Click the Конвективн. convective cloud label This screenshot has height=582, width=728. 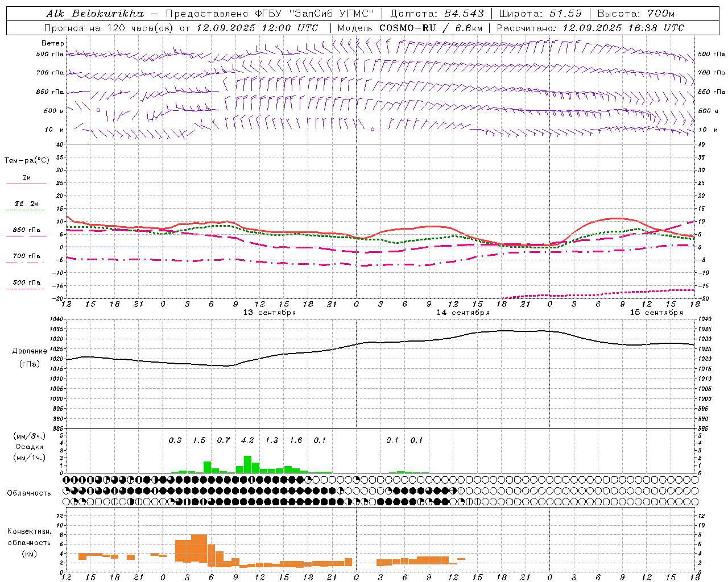(29, 531)
